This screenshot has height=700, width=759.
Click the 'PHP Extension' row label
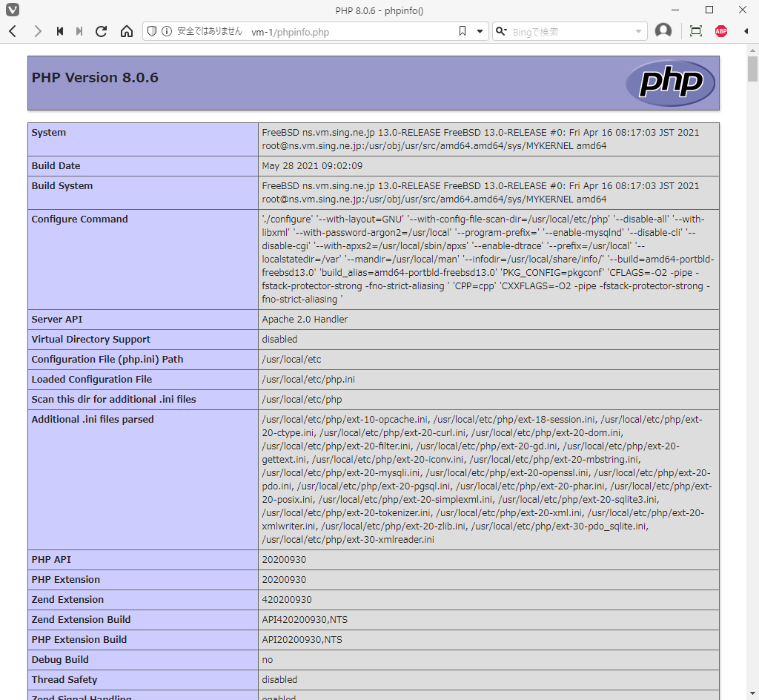pyautogui.click(x=66, y=579)
